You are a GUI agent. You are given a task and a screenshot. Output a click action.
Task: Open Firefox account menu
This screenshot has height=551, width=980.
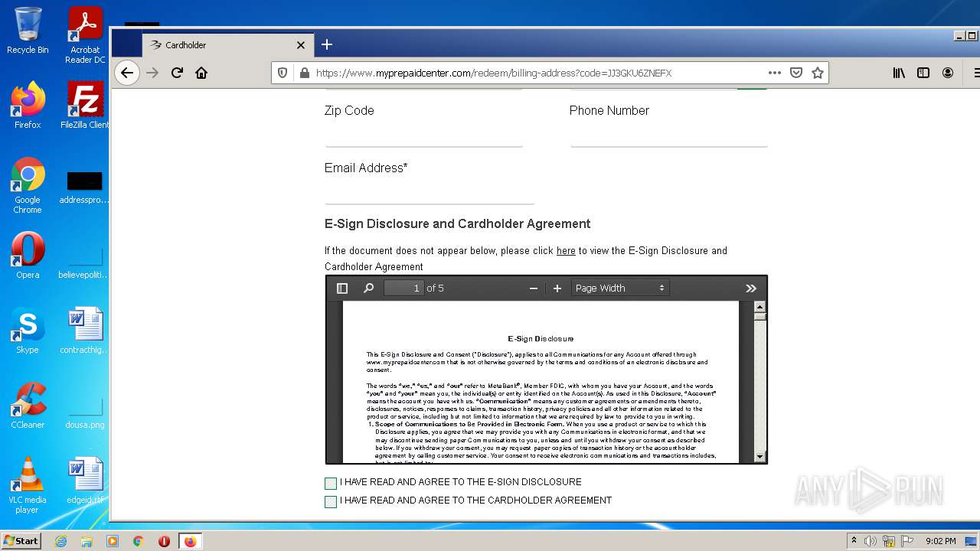(948, 73)
